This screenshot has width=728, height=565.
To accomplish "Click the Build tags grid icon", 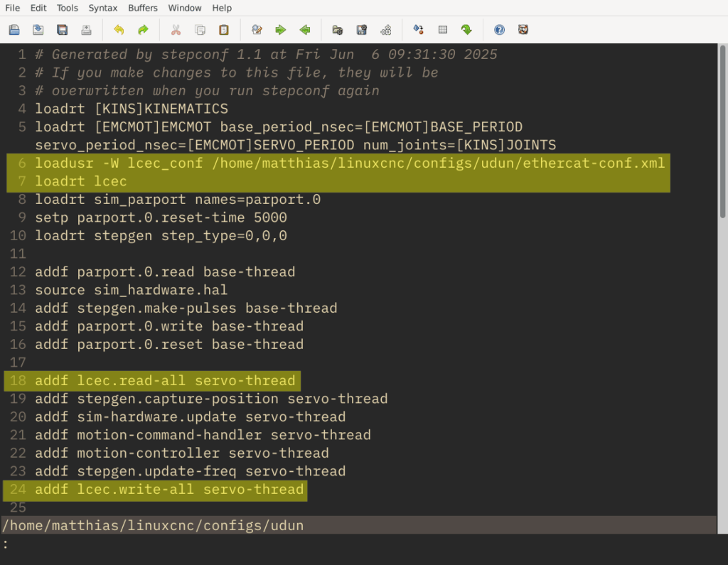I will coord(443,30).
